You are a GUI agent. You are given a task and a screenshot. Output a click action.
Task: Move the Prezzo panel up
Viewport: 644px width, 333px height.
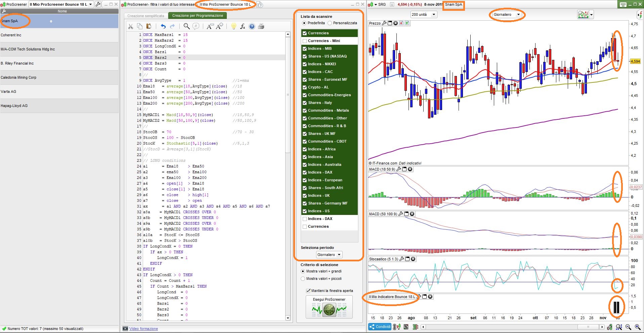(407, 23)
